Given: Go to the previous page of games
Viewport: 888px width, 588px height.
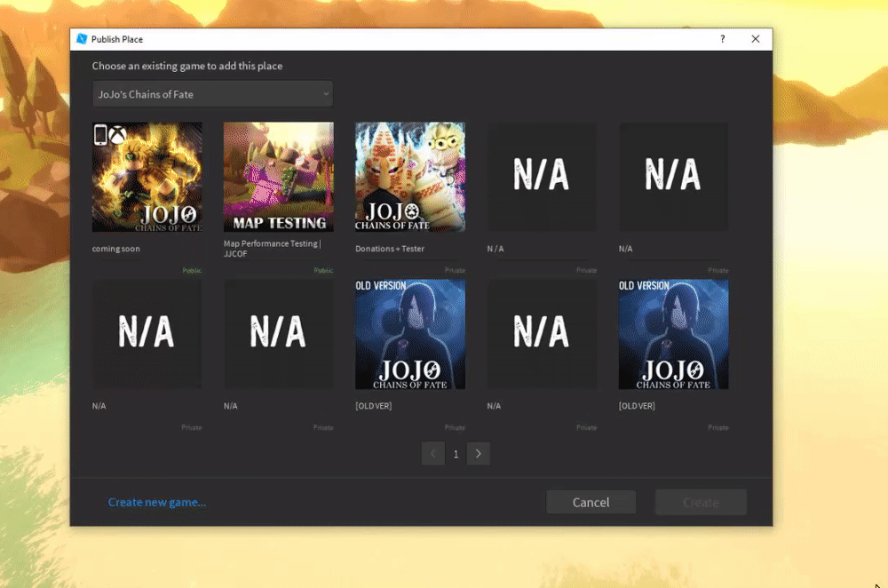Looking at the screenshot, I should point(432,454).
